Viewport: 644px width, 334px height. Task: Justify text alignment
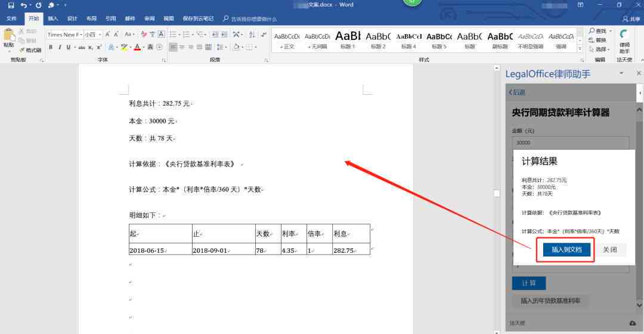(199, 47)
